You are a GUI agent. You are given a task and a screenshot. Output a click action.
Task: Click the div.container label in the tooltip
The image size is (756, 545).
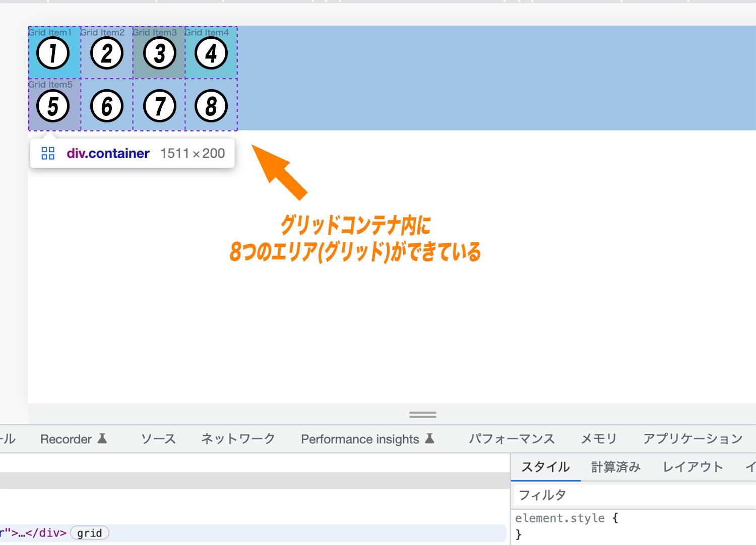108,153
